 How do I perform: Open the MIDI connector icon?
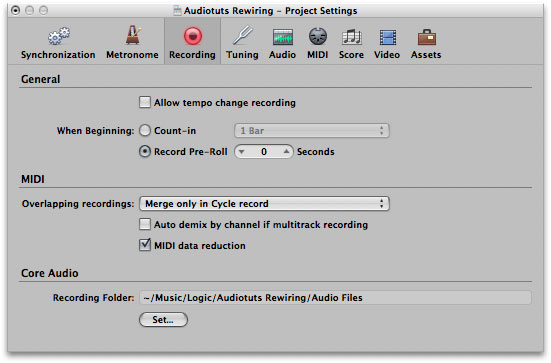point(318,37)
